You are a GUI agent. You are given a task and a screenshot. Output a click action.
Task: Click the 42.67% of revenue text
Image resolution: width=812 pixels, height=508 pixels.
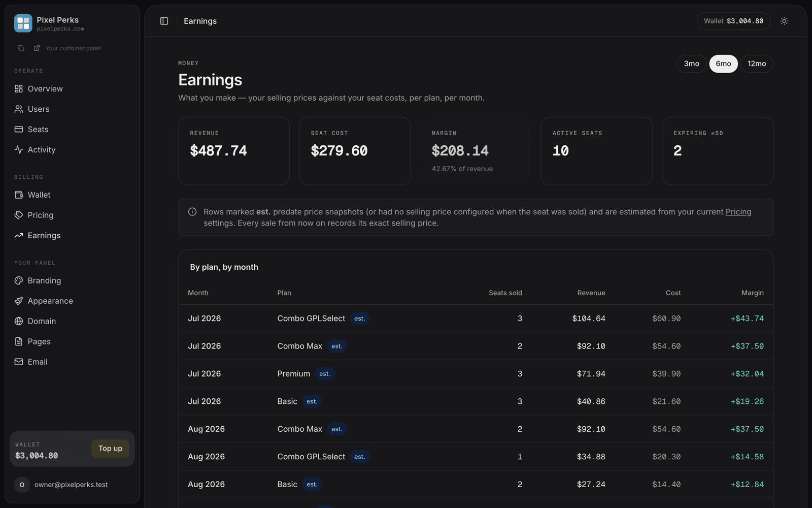click(x=462, y=169)
